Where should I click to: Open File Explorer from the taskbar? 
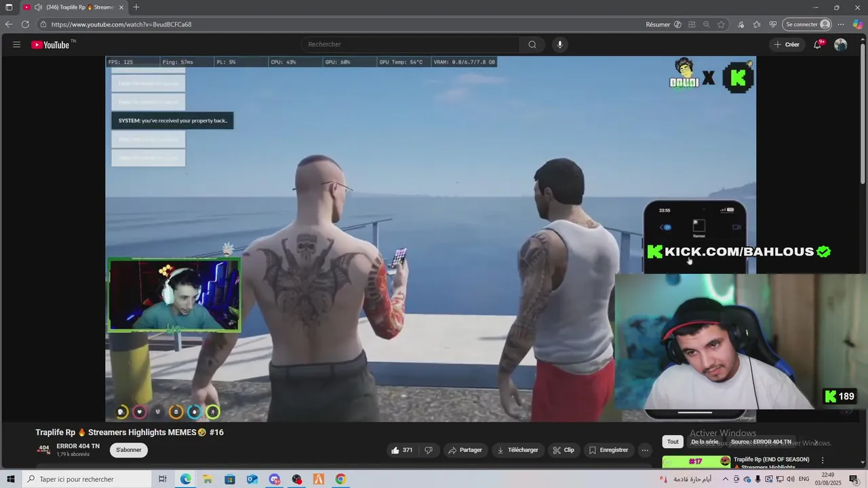[x=208, y=479]
